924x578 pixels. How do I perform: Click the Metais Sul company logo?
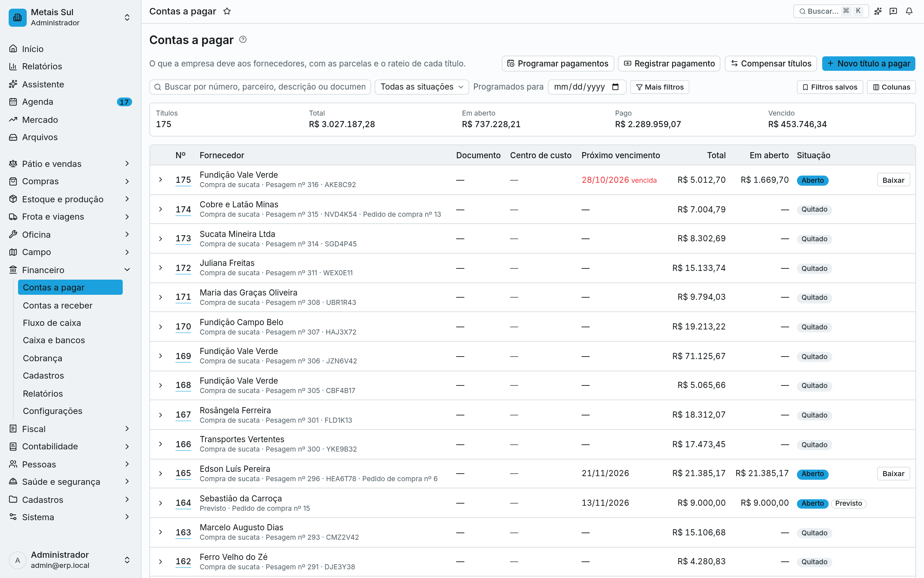pos(18,17)
